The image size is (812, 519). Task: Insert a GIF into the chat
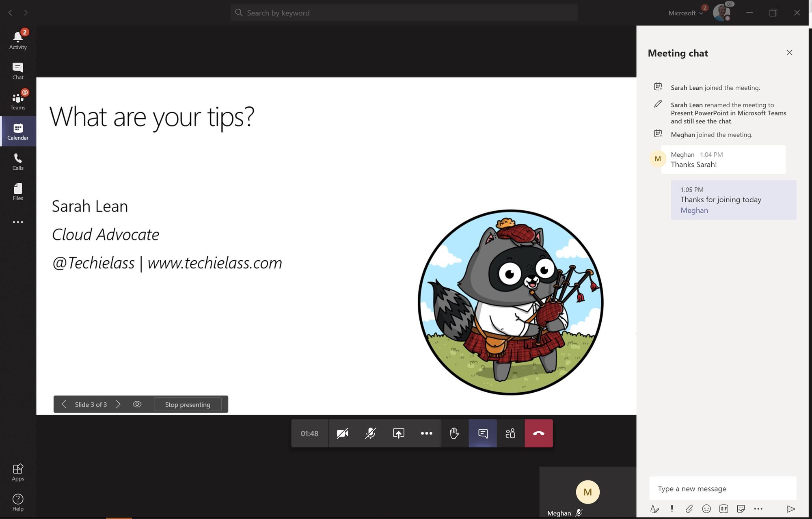point(723,509)
